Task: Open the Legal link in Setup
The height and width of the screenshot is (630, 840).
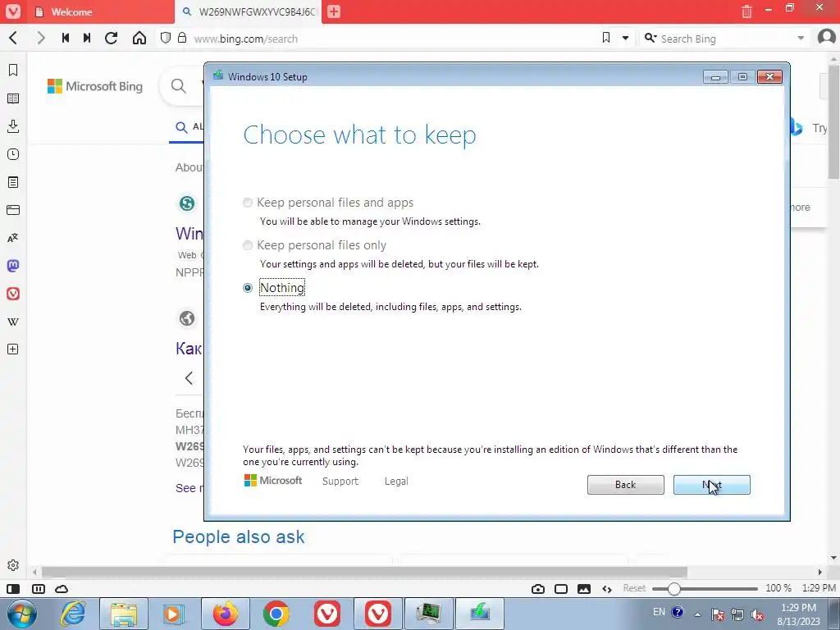Action: point(396,481)
